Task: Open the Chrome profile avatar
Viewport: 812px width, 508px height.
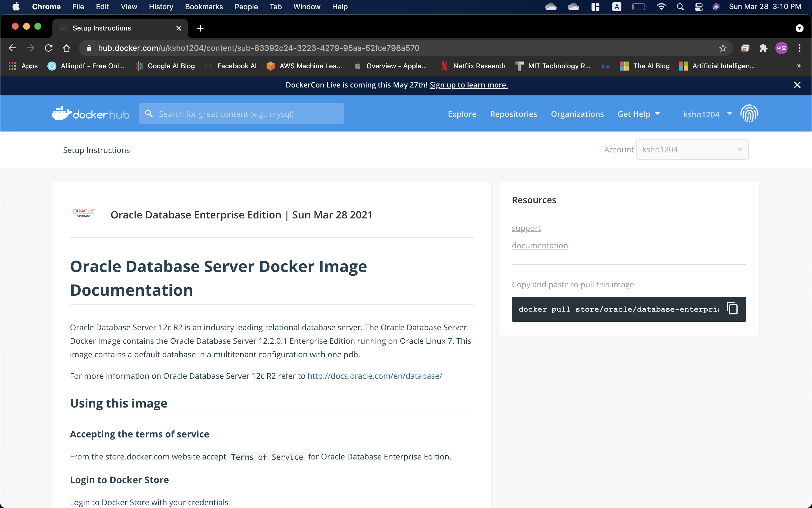Action: click(781, 48)
